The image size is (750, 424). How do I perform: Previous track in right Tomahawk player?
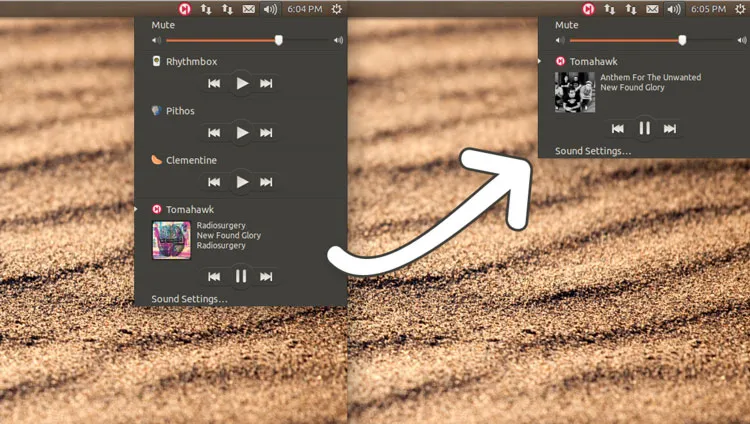click(x=618, y=128)
